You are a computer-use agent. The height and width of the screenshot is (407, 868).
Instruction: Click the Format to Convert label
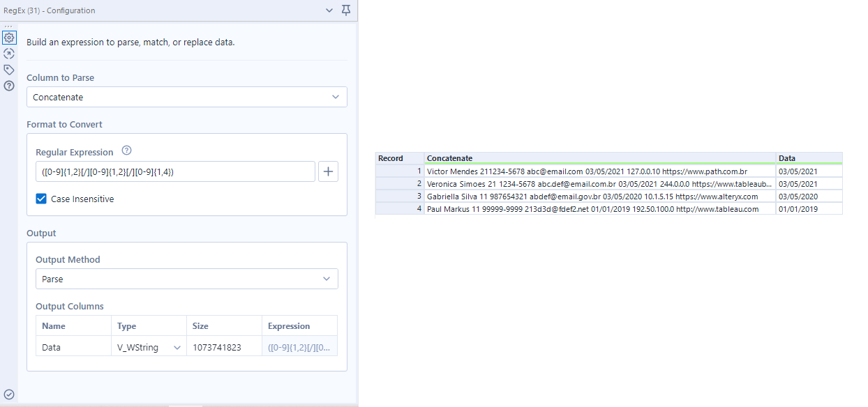(x=64, y=124)
